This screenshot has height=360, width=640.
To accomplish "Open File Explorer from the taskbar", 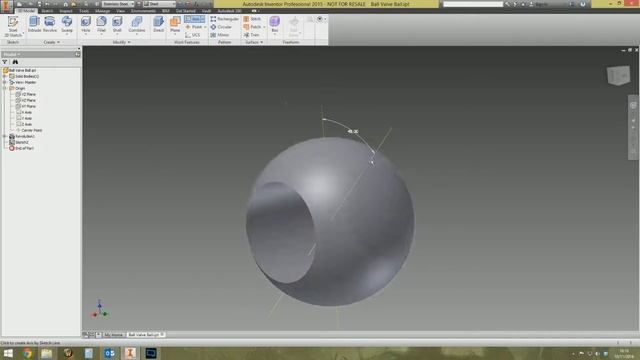I will 47,353.
